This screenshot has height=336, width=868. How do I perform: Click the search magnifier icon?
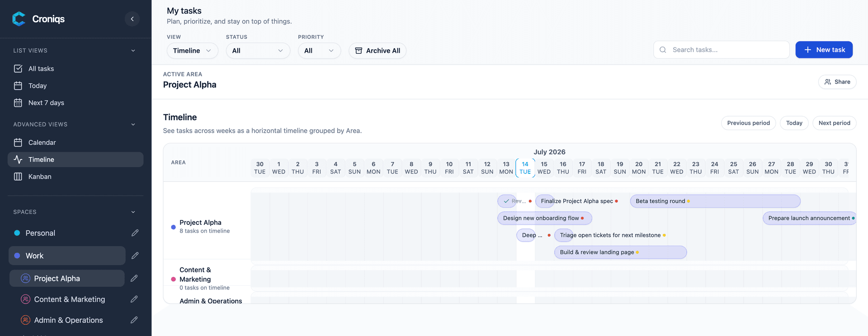[663, 50]
